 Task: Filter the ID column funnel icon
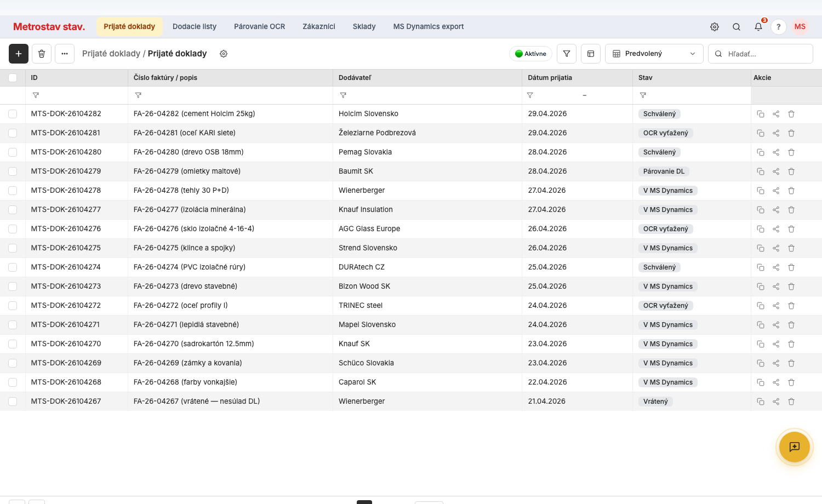(x=36, y=95)
